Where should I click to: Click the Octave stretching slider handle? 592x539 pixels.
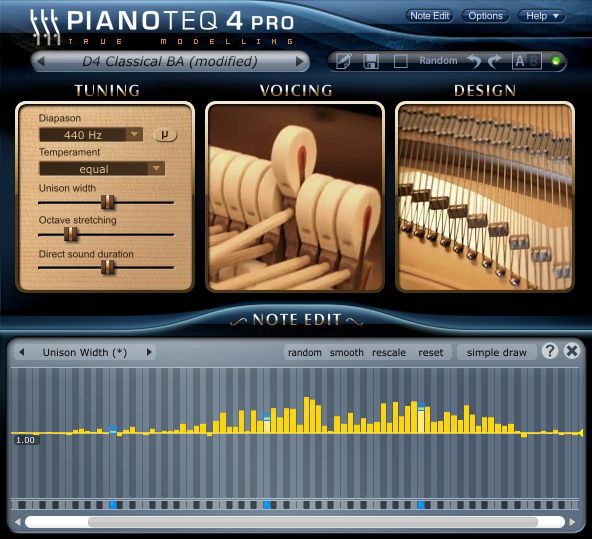click(x=71, y=234)
